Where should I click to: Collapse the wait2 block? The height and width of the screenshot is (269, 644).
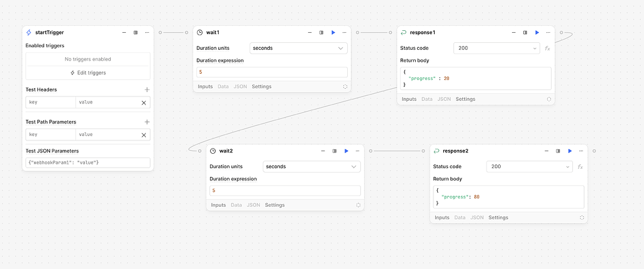tap(323, 151)
